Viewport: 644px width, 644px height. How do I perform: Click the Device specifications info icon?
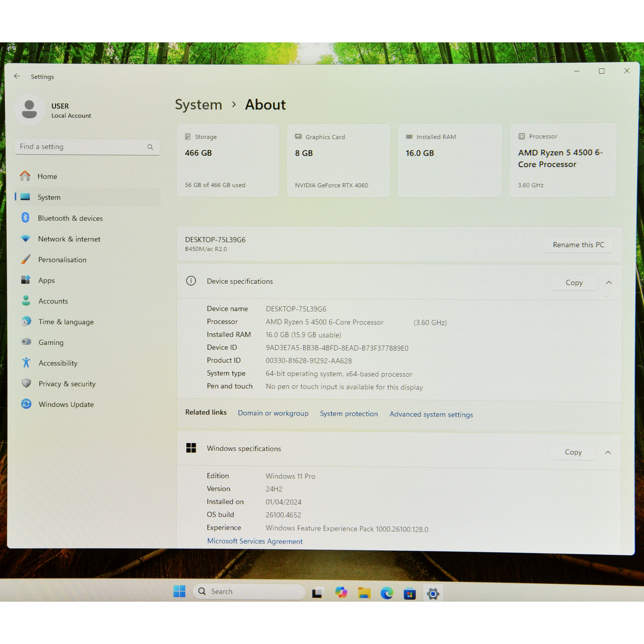(191, 281)
